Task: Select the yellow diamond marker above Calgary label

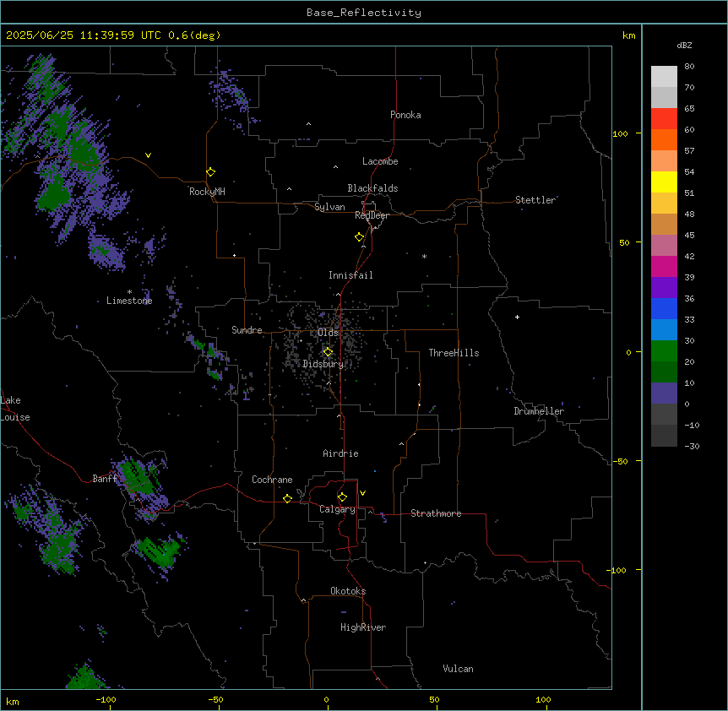Action: pyautogui.click(x=342, y=497)
